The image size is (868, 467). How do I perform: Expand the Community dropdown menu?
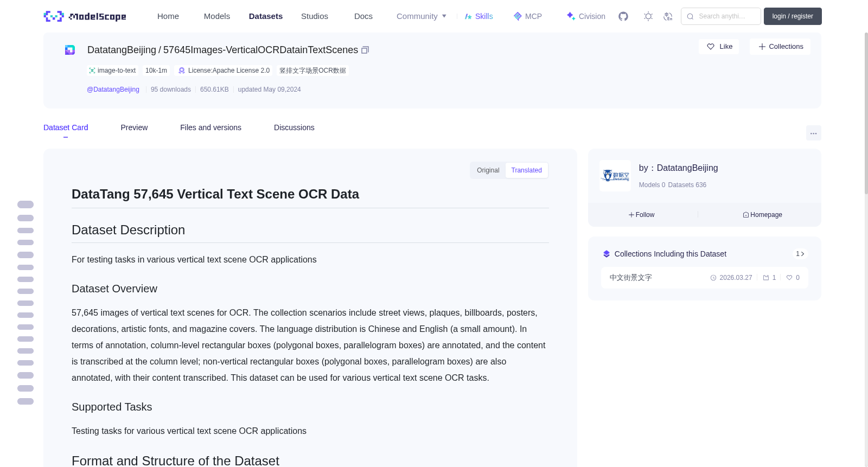click(x=422, y=16)
